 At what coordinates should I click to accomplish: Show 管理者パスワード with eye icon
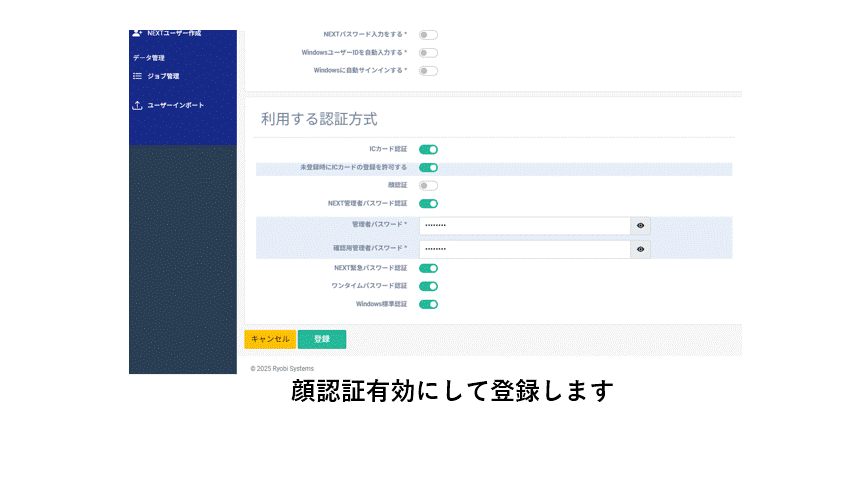pyautogui.click(x=640, y=225)
